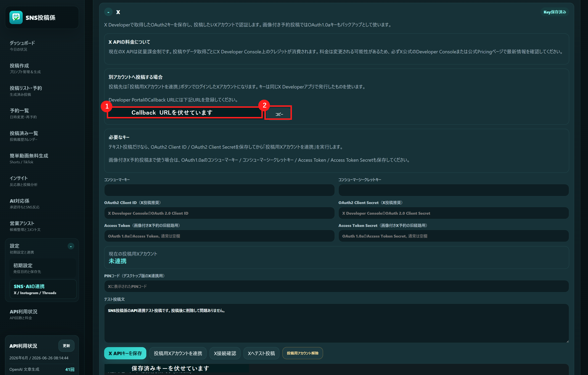Select 初期設定 submenu item

pyautogui.click(x=43, y=268)
